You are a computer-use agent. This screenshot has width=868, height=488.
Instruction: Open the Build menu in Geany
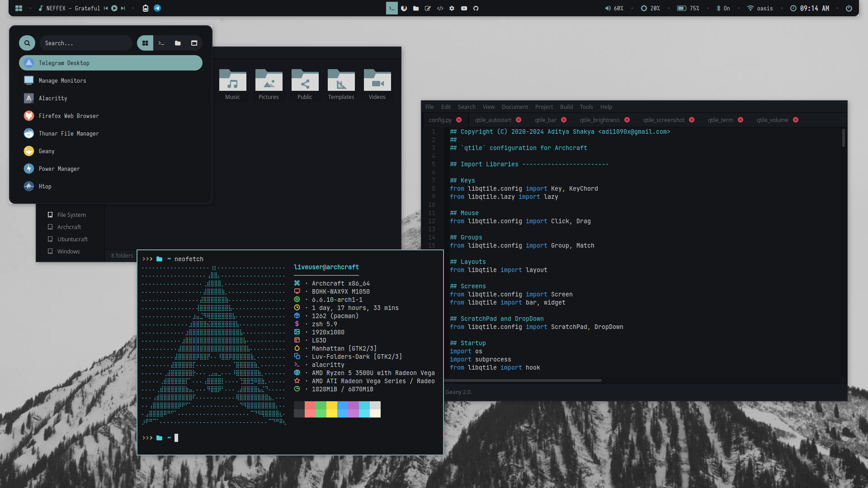click(566, 107)
